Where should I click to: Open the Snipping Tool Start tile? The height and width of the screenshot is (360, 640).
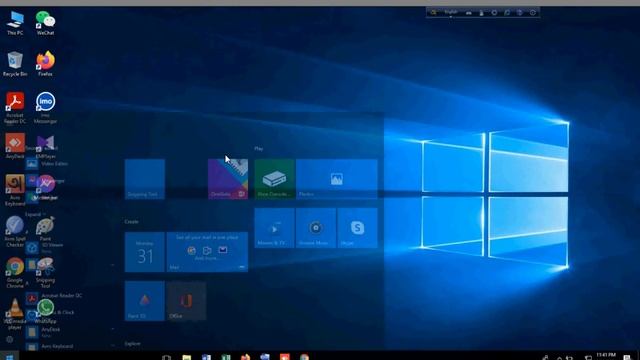145,179
